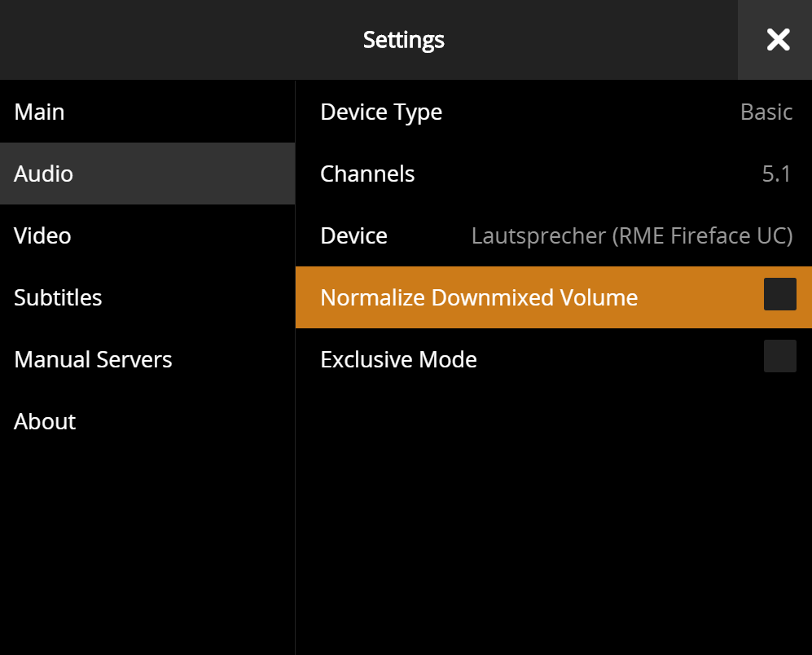Toggle the Normalize Downmixed Volume checkbox
812x655 pixels.
coord(779,294)
